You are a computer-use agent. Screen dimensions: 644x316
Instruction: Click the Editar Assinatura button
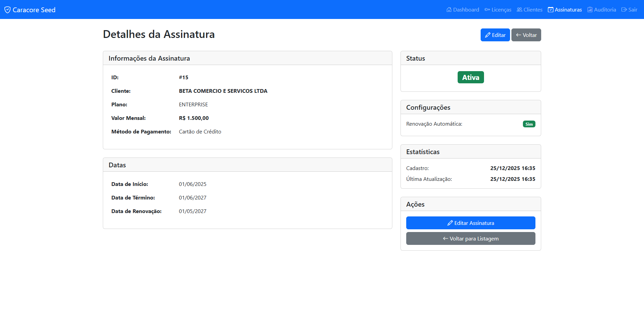pos(470,223)
